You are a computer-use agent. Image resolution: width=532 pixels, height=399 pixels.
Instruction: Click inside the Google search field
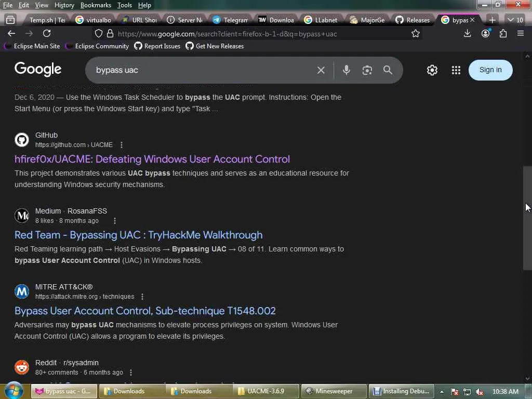coord(204,70)
